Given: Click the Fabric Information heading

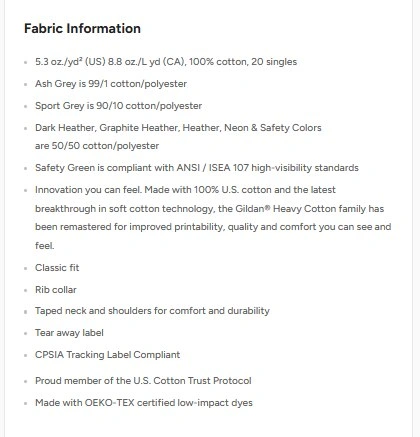Looking at the screenshot, I should click(x=82, y=28).
